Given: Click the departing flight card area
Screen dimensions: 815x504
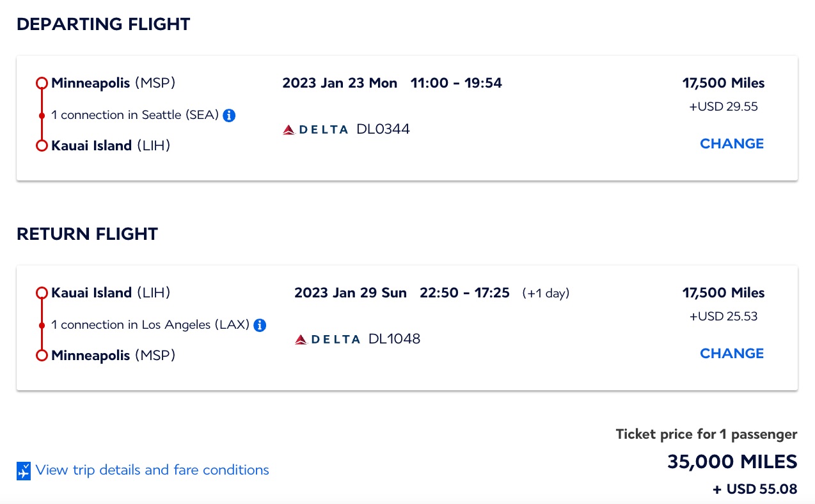Looking at the screenshot, I should pyautogui.click(x=407, y=117).
